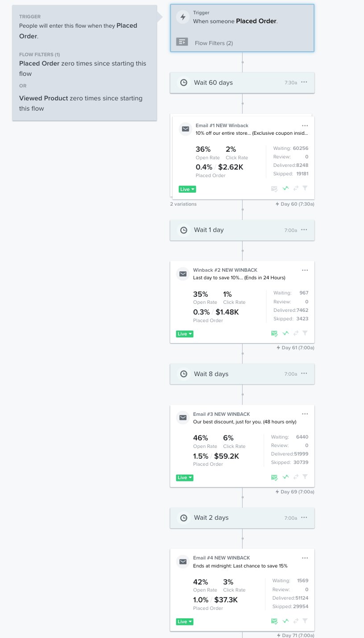This screenshot has width=364, height=638.
Task: Select the Flow Filters icon in the trigger card
Action: (182, 41)
